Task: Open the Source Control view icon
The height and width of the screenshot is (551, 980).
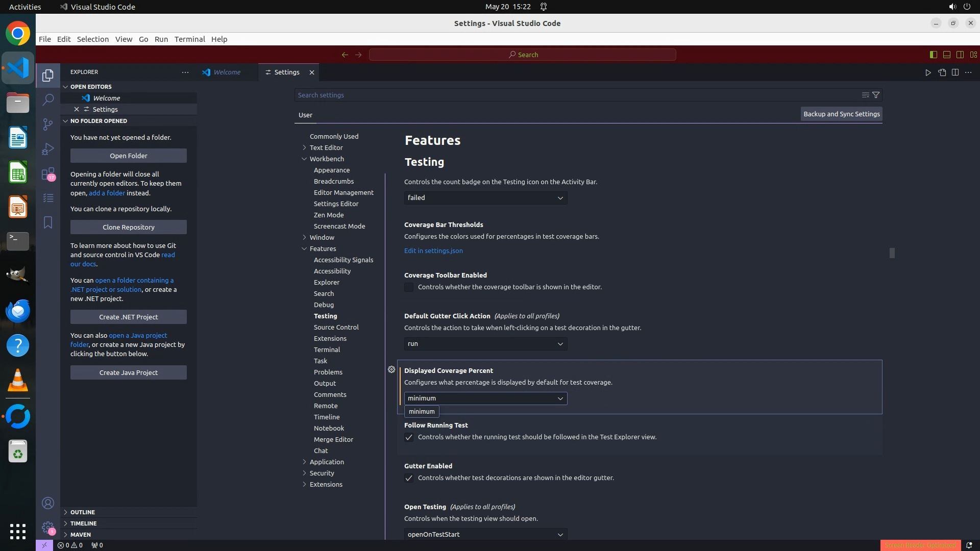Action: [x=48, y=124]
